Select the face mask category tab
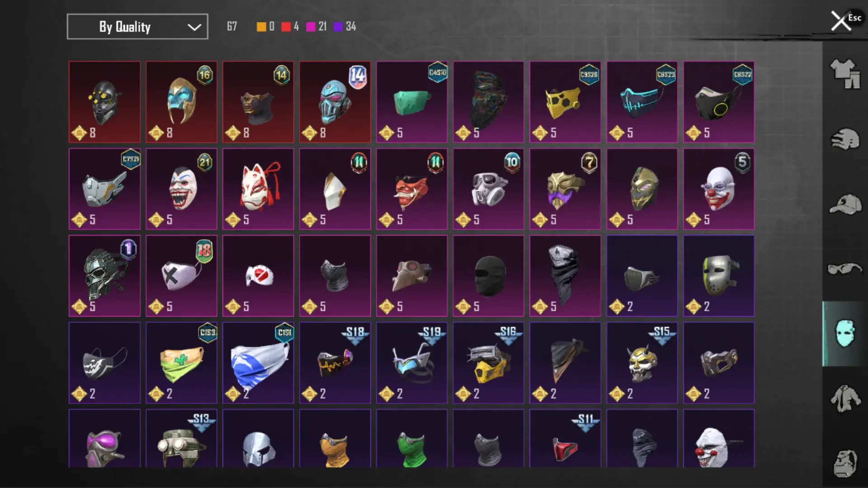The image size is (868, 488). click(x=844, y=333)
